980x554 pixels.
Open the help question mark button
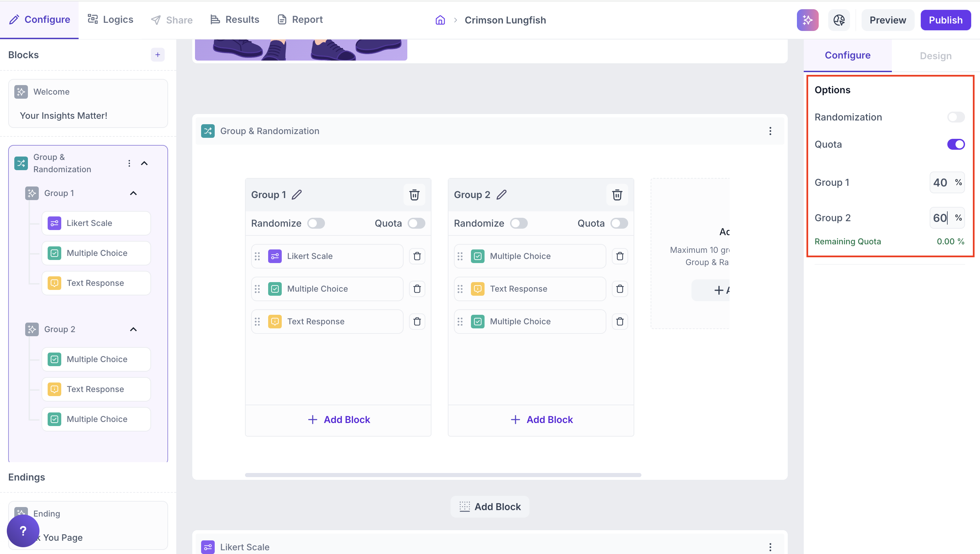click(x=23, y=531)
